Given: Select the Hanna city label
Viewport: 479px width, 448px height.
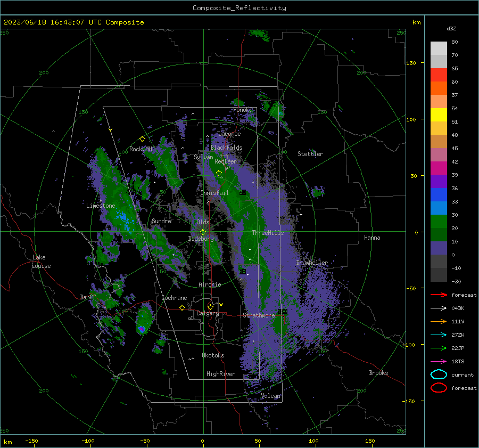Looking at the screenshot, I should click(372, 238).
